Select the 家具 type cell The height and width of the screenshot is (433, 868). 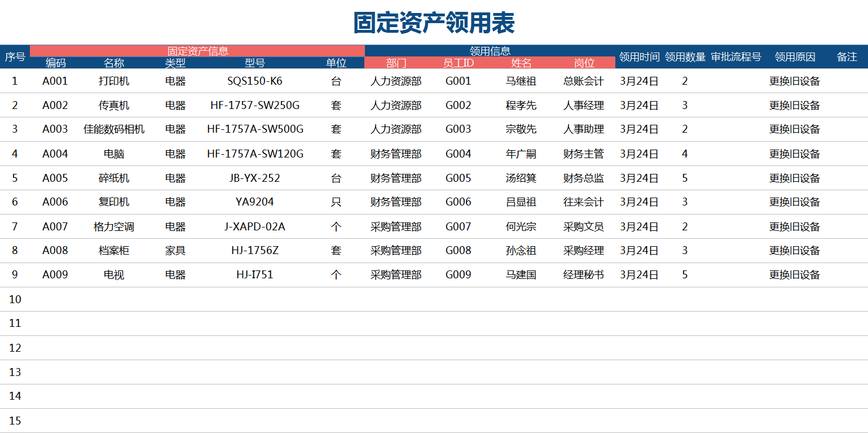[175, 250]
